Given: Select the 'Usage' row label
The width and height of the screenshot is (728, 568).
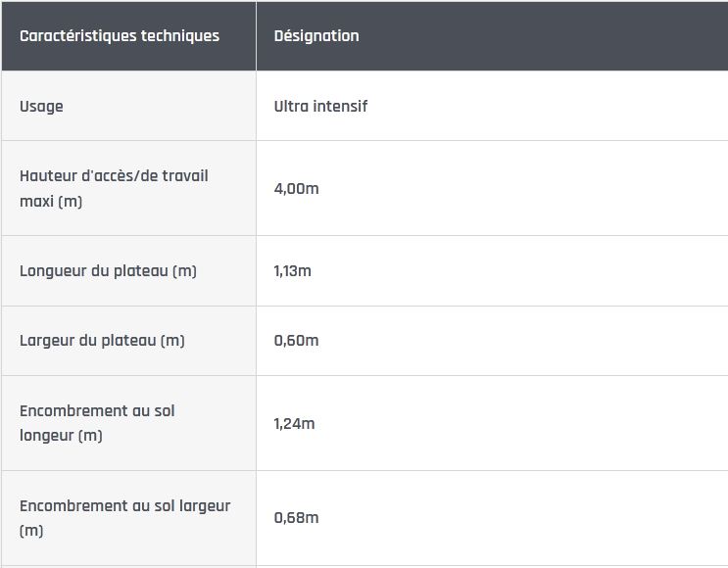Looking at the screenshot, I should point(41,106).
